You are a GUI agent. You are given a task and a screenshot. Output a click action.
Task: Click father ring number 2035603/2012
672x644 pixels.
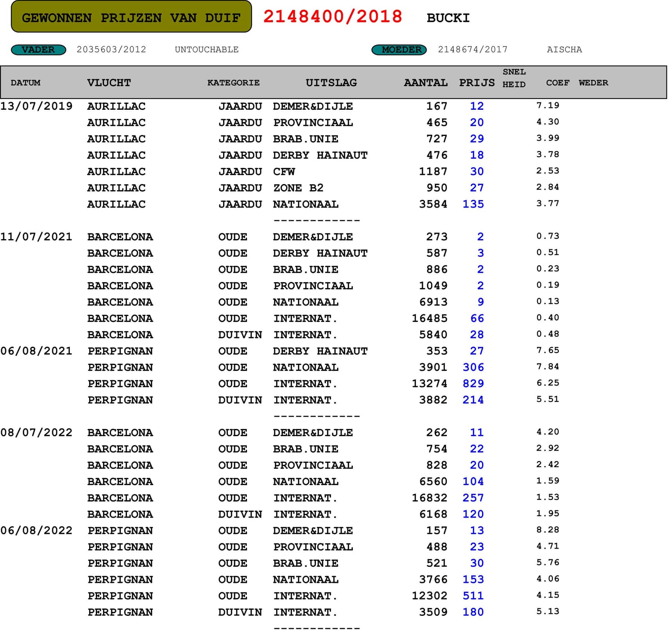coord(111,50)
